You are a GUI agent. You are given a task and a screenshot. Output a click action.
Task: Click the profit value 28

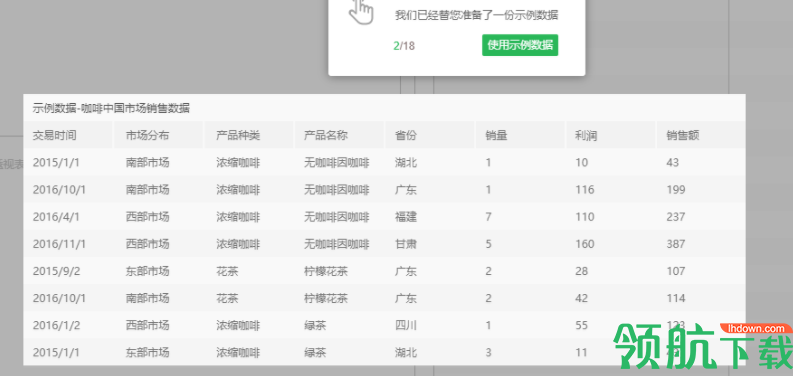point(582,271)
